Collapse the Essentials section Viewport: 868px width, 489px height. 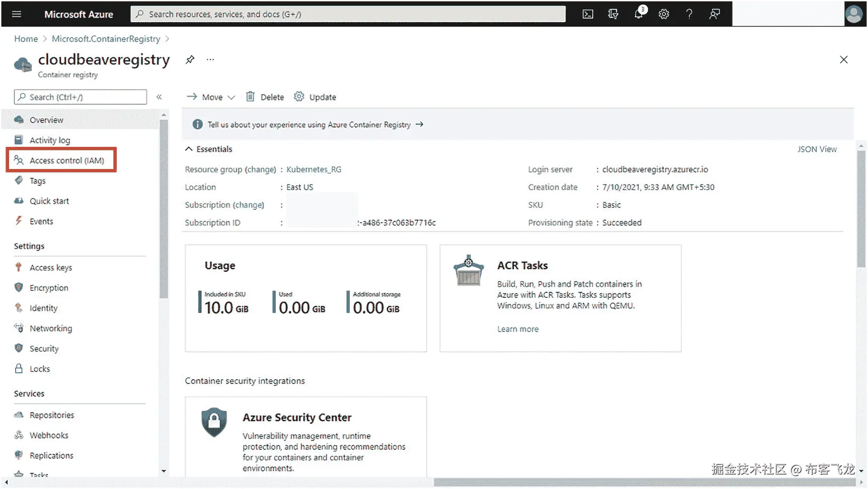point(189,149)
